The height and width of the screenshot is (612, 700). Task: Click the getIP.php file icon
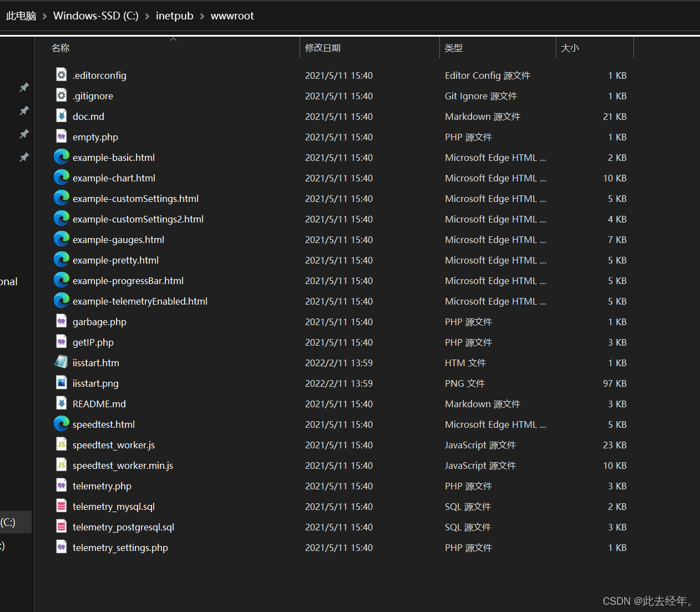[x=62, y=342]
